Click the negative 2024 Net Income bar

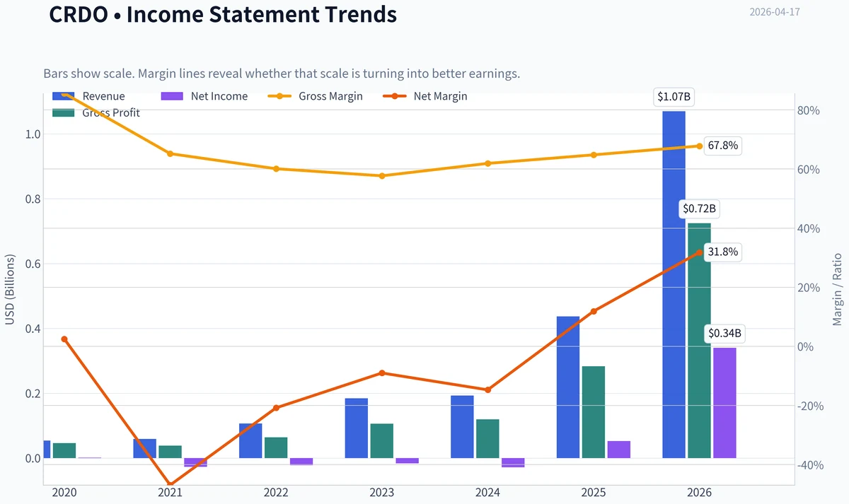[513, 462]
